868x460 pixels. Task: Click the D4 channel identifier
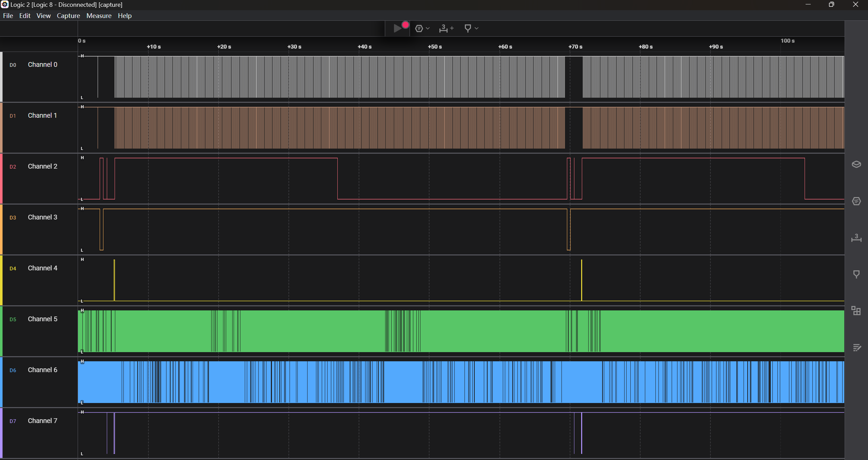coord(13,269)
